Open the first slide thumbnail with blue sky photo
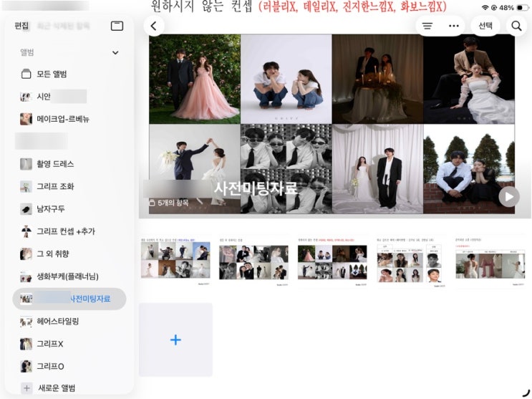The width and height of the screenshot is (532, 399). point(175,261)
